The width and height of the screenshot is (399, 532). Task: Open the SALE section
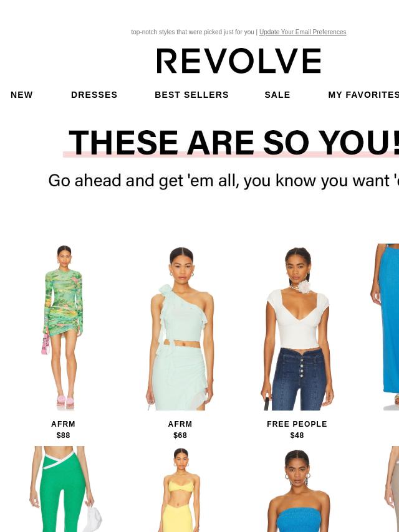277,95
